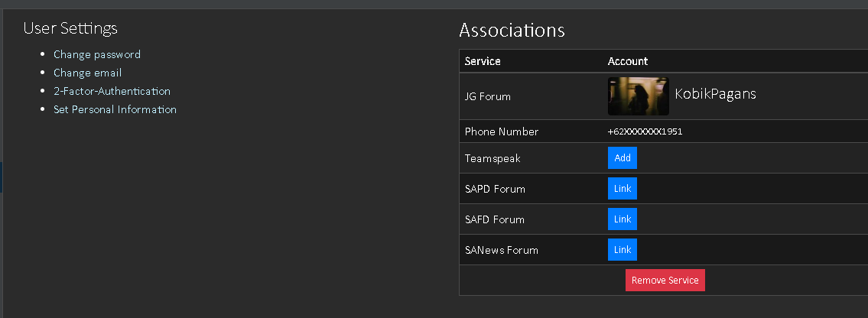
Task: Click the KobikPagans avatar thumbnail
Action: click(x=639, y=96)
